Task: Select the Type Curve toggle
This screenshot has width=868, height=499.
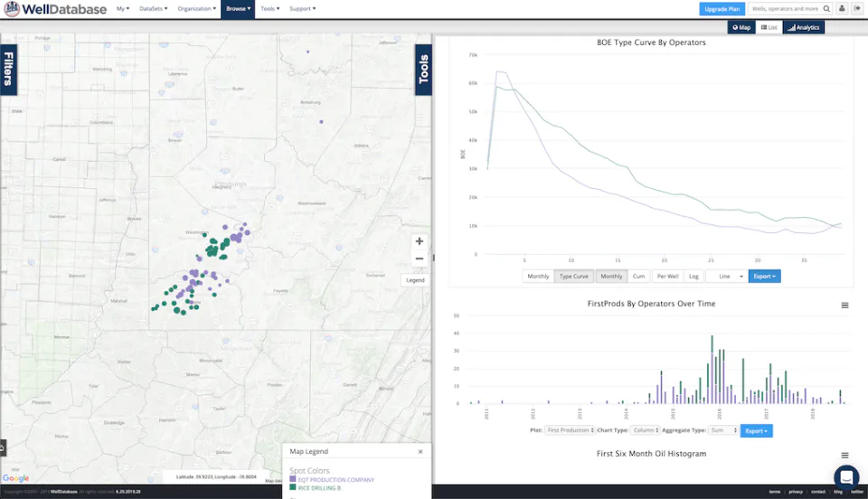Action: pyautogui.click(x=574, y=276)
